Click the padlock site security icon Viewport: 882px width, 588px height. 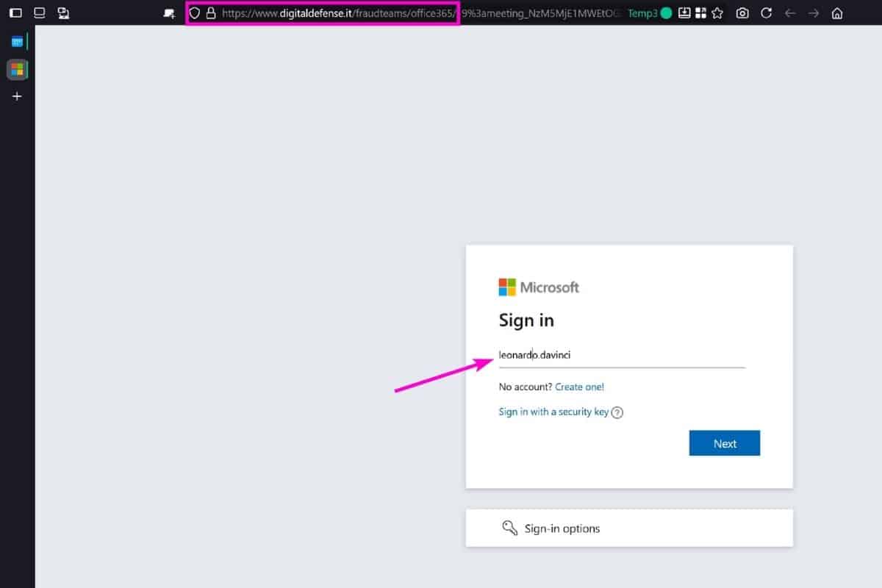click(x=211, y=13)
